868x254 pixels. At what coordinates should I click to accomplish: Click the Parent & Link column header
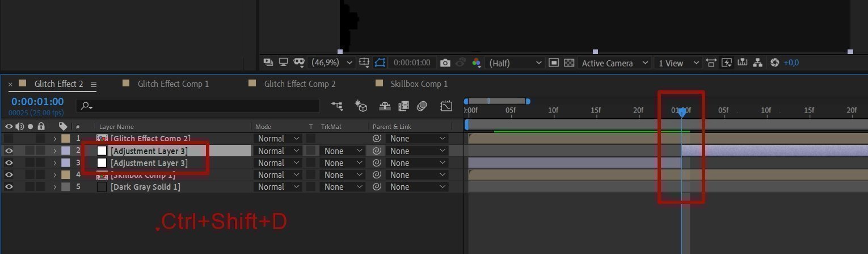coord(392,127)
